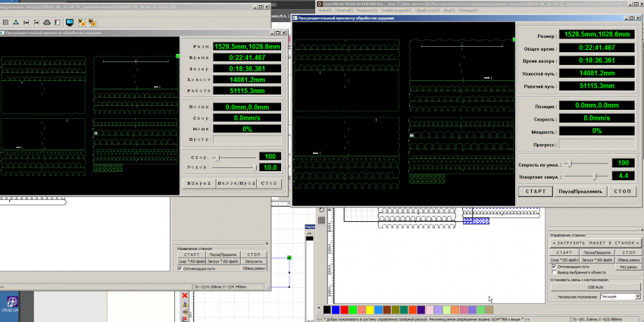Screen dimensions: 644x322
Task: Toggle 'Оптимизация пути' checkbox in left window
Action: pyautogui.click(x=179, y=267)
